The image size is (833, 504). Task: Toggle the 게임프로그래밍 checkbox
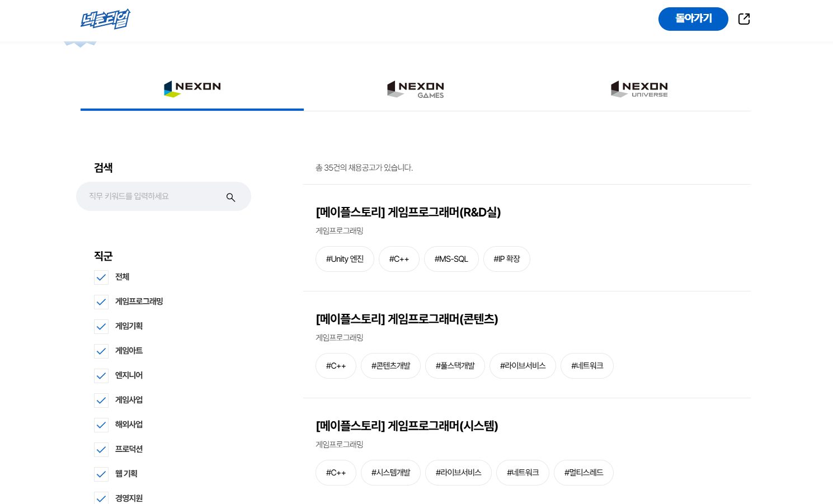101,302
